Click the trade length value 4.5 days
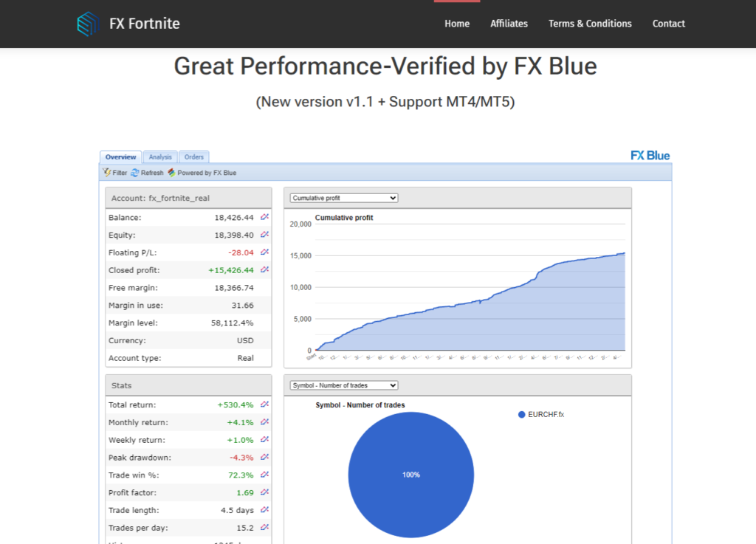This screenshot has width=756, height=544. 237,510
